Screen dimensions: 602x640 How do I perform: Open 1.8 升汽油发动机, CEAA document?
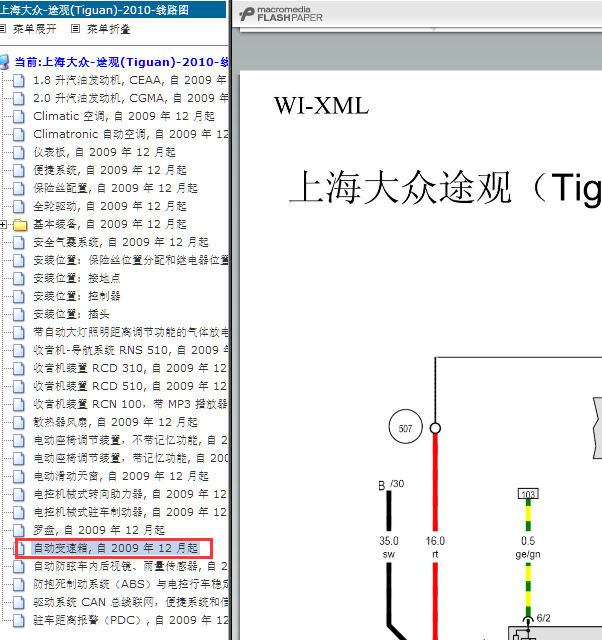pyautogui.click(x=130, y=80)
